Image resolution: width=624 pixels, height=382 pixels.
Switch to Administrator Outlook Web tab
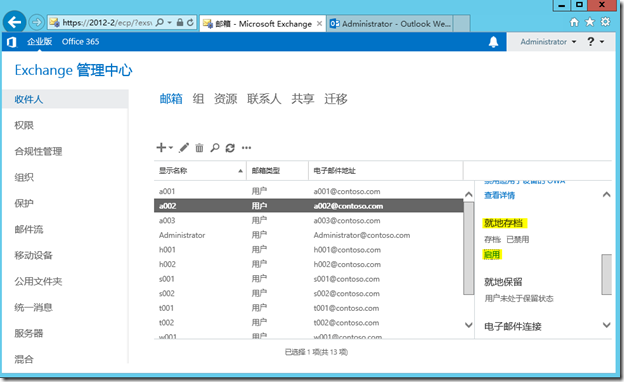click(390, 24)
